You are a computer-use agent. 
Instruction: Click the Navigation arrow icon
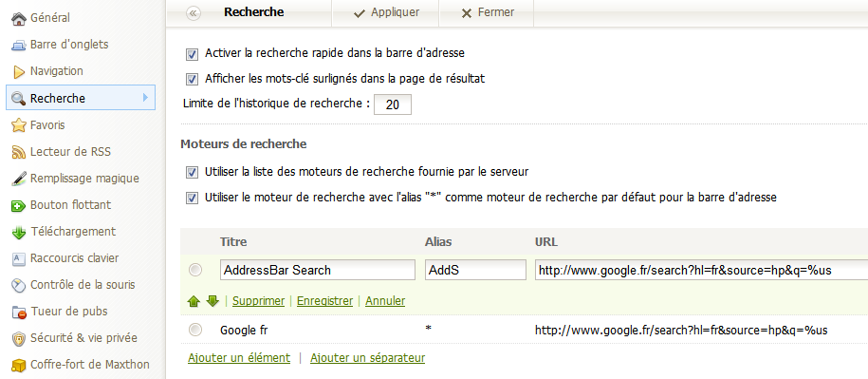19,71
